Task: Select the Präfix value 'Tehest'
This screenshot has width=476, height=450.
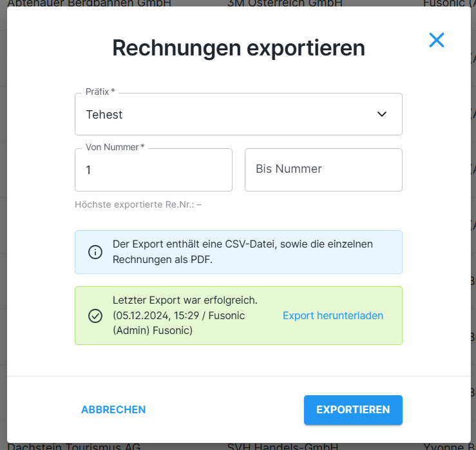Action: coord(104,115)
